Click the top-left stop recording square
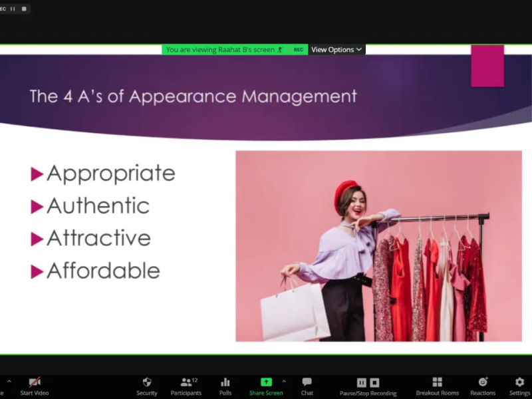Screen dimensions: 532x399 (24, 9)
